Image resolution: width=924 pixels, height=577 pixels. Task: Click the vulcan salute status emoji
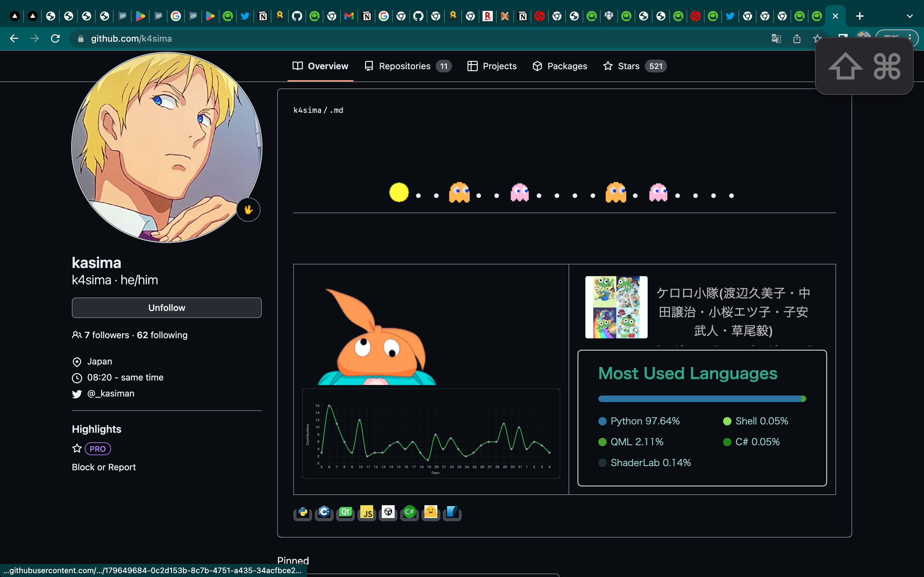pos(249,210)
